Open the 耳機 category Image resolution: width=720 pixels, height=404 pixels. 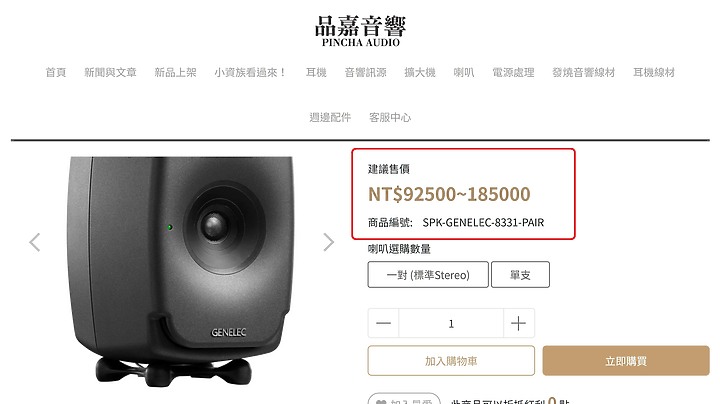click(x=316, y=73)
